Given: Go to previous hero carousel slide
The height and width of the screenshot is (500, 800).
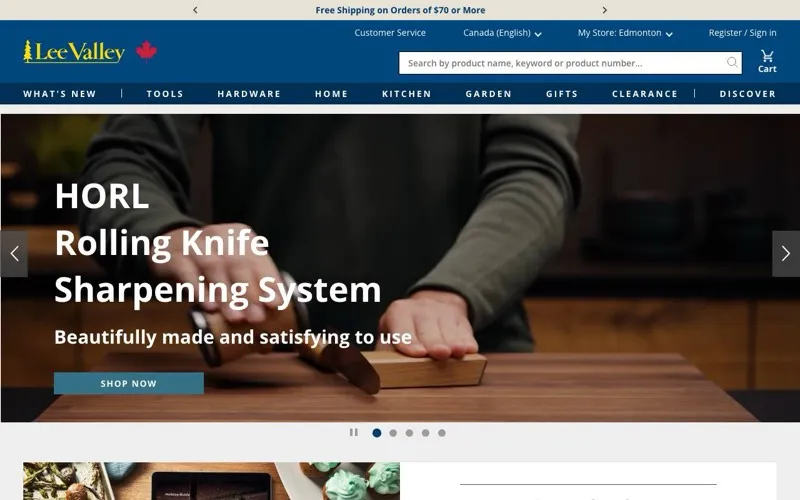Looking at the screenshot, I should point(14,254).
